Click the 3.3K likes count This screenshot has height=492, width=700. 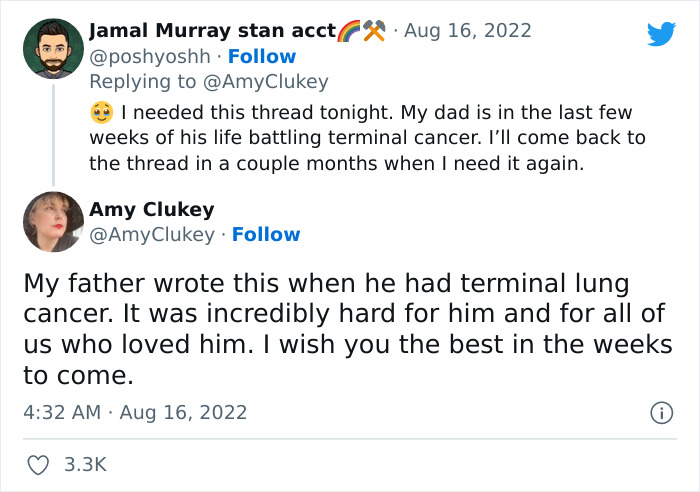point(85,465)
